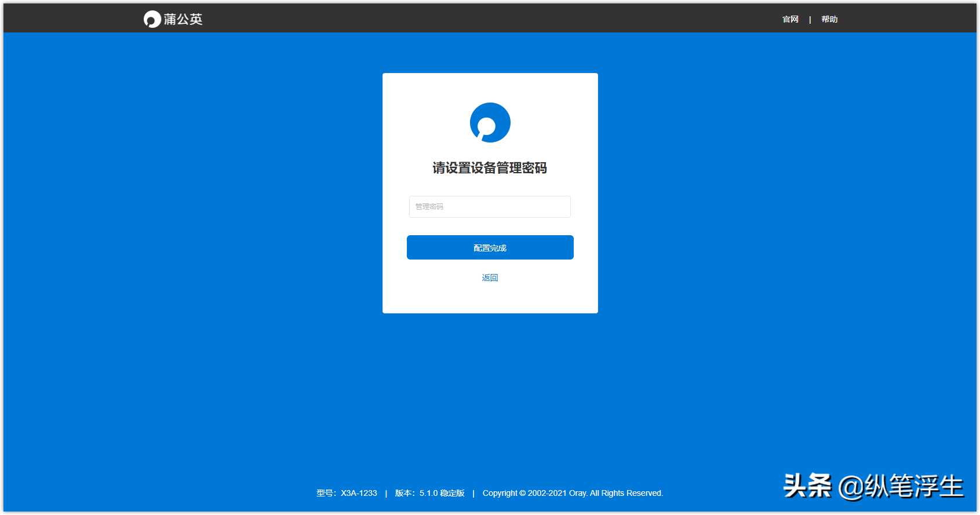This screenshot has height=515, width=980.
Task: Click the 配置完成 button
Action: [490, 247]
